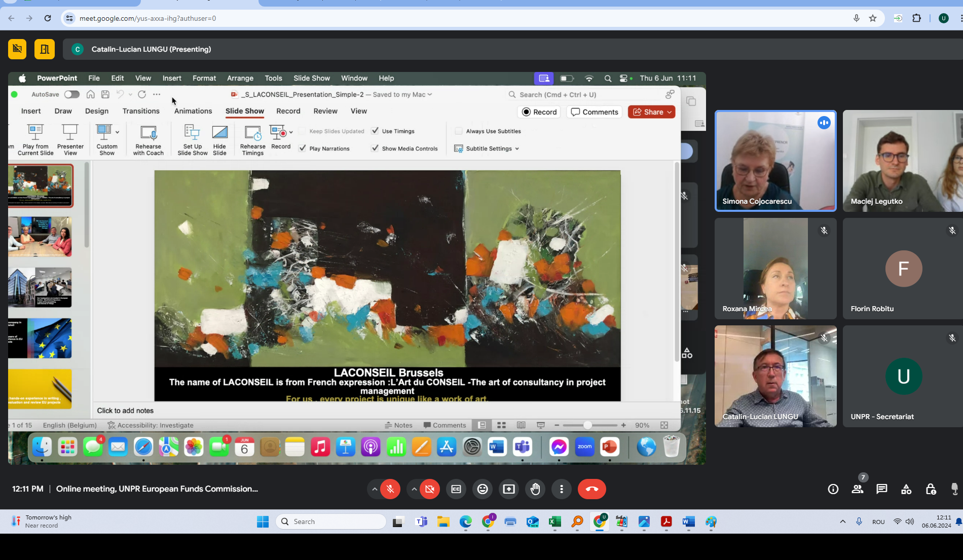This screenshot has height=560, width=963.
Task: Open emoji reactions in Meet
Action: [483, 489]
